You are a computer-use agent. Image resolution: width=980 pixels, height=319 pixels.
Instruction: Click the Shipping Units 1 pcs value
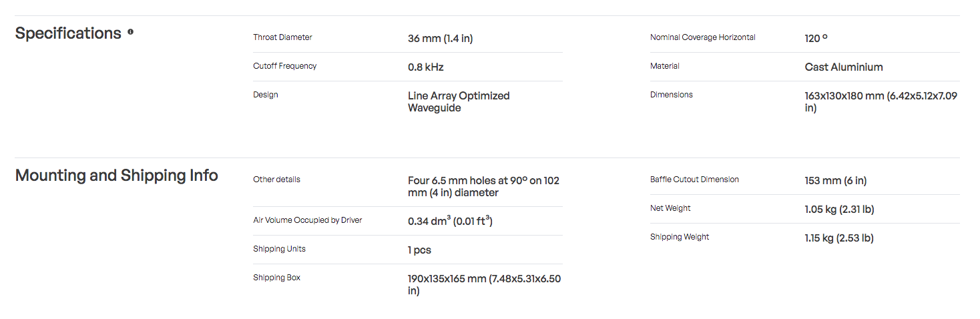click(x=419, y=250)
